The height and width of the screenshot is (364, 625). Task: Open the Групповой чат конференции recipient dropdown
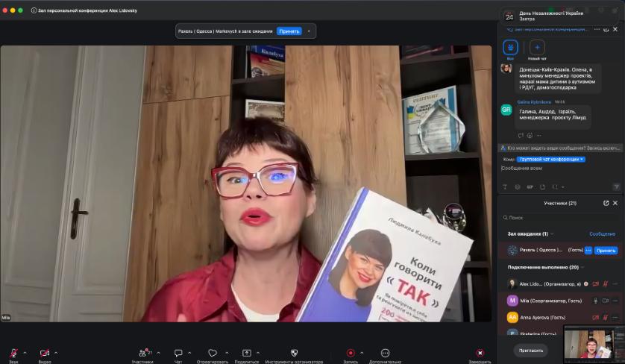coord(551,159)
